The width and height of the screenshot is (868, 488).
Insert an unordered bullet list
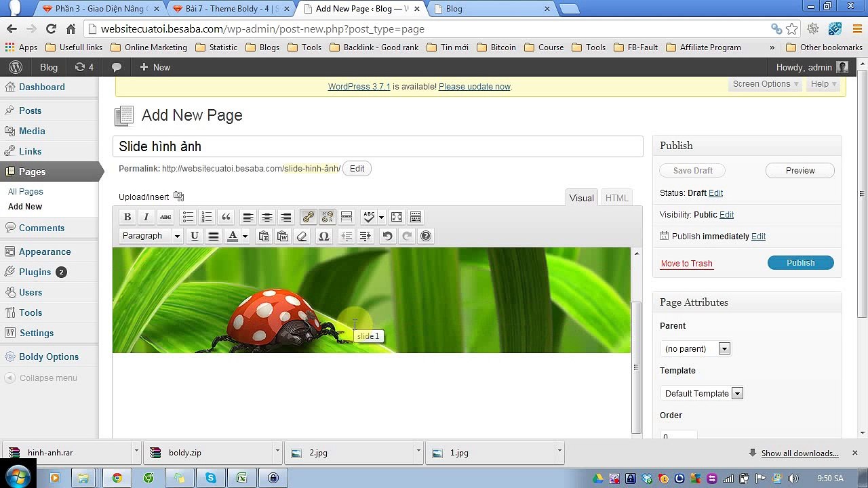(188, 217)
